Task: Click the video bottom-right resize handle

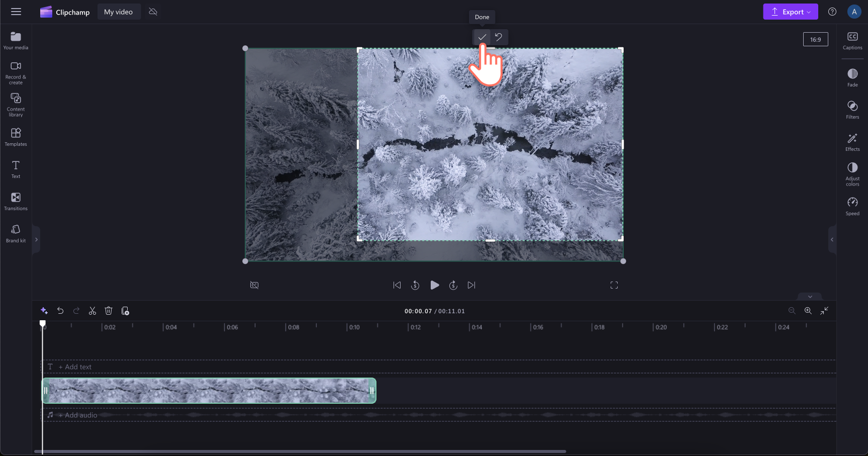Action: [x=623, y=261]
